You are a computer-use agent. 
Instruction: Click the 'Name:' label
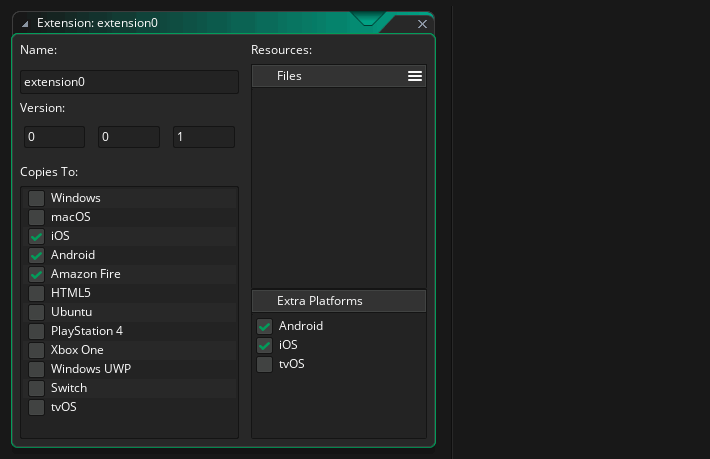coord(38,50)
